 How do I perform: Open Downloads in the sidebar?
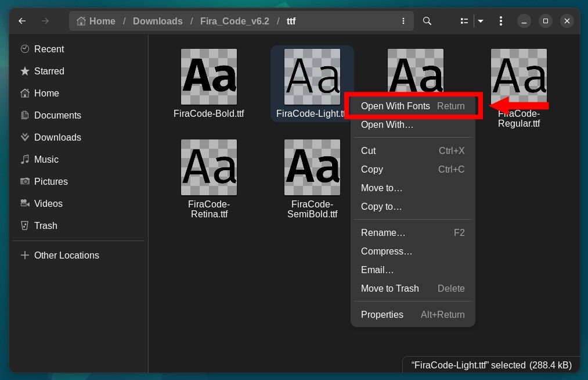click(78, 138)
